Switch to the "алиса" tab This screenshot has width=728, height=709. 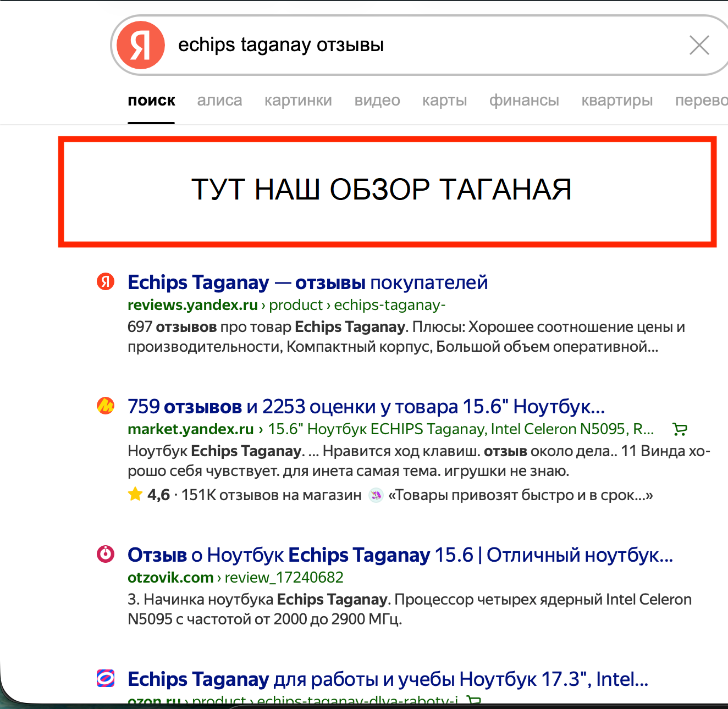click(x=219, y=101)
